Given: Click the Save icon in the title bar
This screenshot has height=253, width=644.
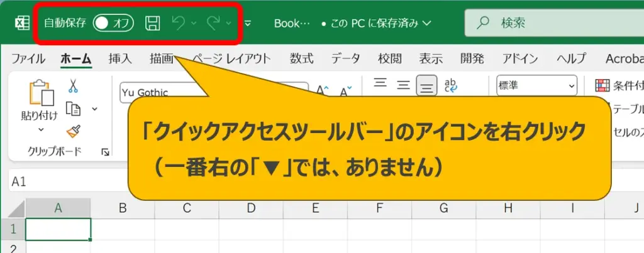Looking at the screenshot, I should coord(152,24).
